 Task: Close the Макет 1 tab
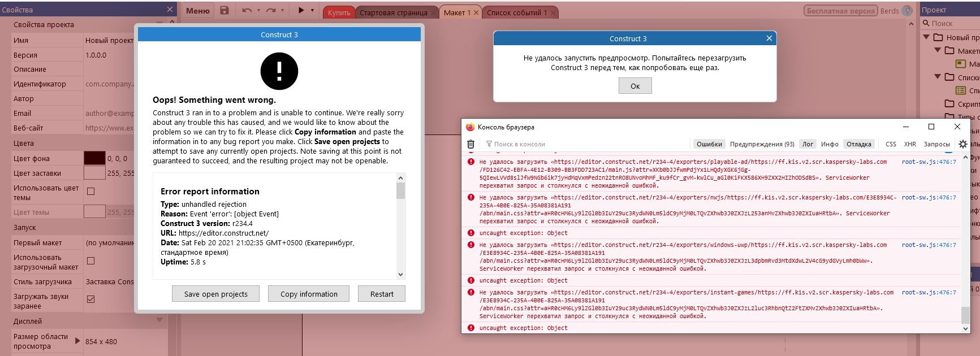(x=476, y=12)
